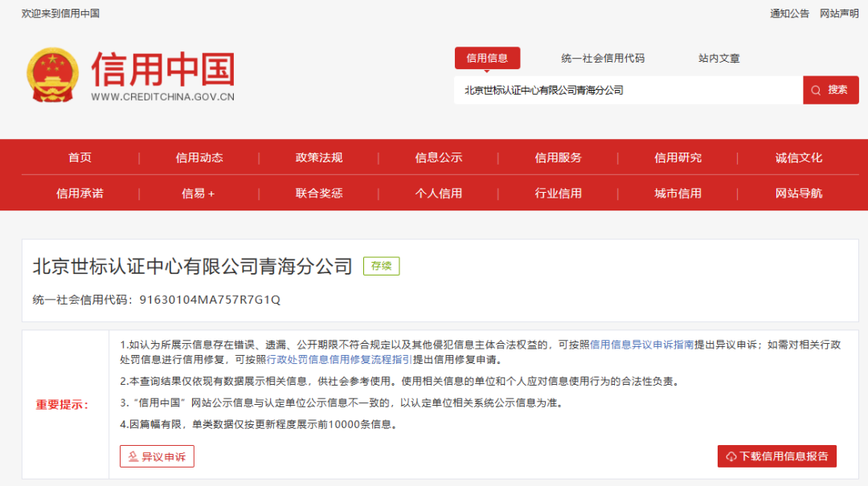Open the 通知公告 link in the header
Image resolution: width=868 pixels, height=486 pixels.
(792, 14)
